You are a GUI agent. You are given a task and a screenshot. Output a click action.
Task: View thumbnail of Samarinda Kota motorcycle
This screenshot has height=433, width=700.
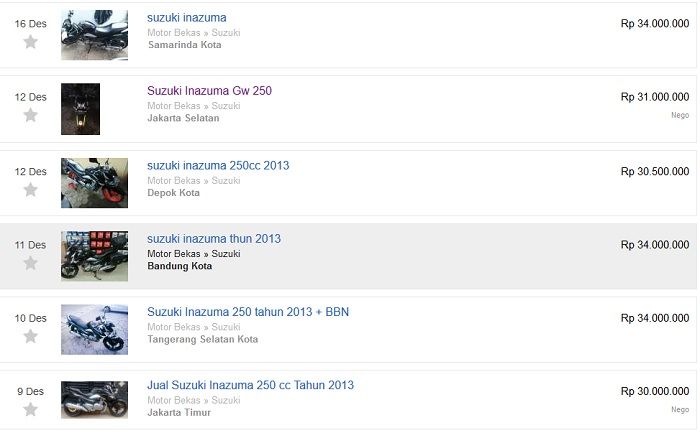[94, 35]
